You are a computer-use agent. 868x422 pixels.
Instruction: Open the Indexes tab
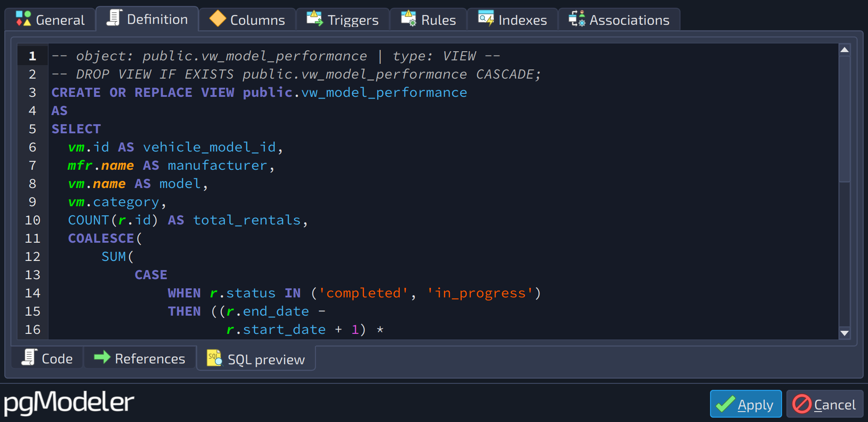click(513, 20)
